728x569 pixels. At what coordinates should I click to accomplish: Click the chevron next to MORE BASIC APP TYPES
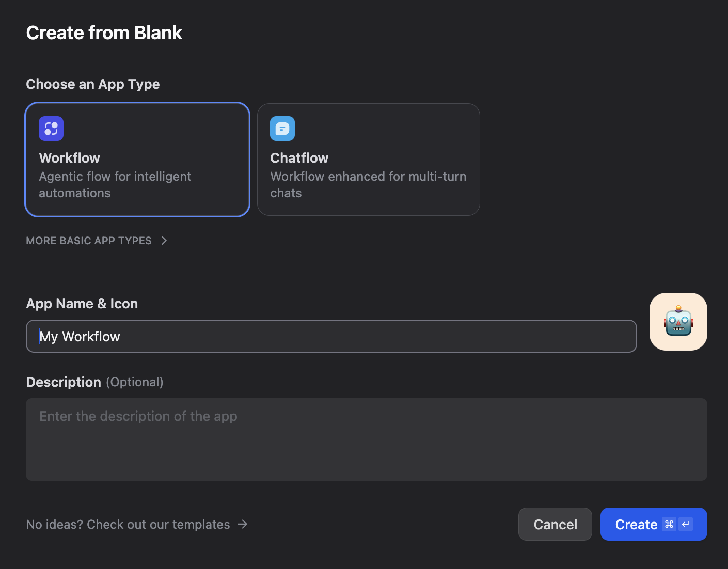tap(164, 241)
